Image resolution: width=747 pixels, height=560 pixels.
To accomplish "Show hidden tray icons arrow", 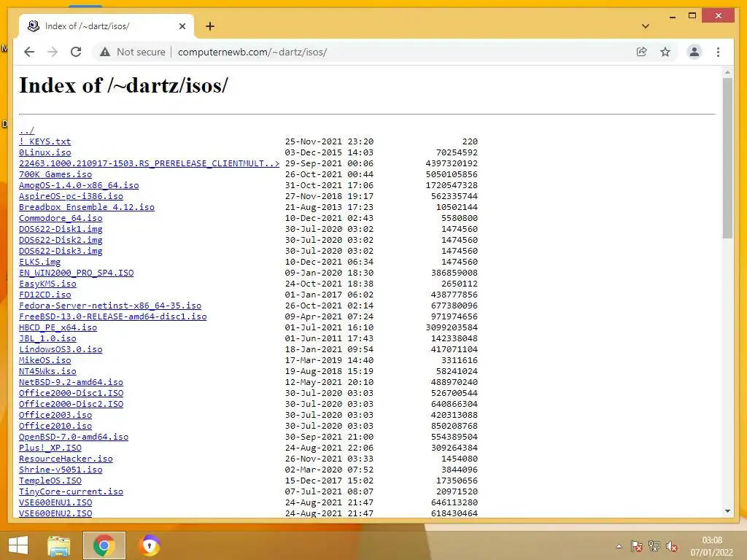I will click(x=619, y=546).
